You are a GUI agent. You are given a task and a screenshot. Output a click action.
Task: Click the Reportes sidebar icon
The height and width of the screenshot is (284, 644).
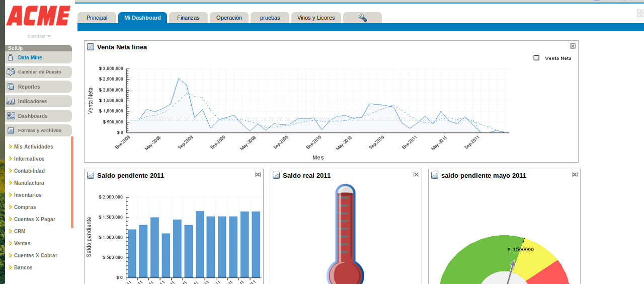coord(11,87)
